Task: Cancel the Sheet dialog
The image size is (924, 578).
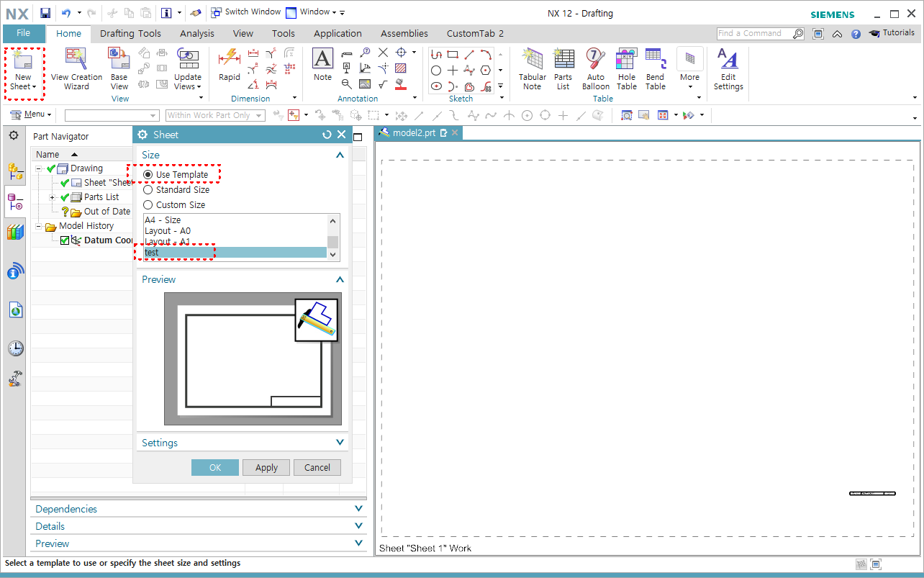Action: pos(317,467)
